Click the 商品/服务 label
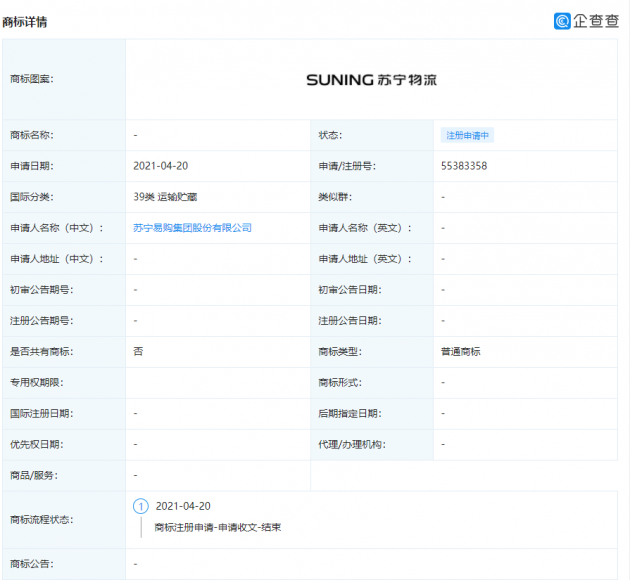The height and width of the screenshot is (580, 630). tap(34, 475)
